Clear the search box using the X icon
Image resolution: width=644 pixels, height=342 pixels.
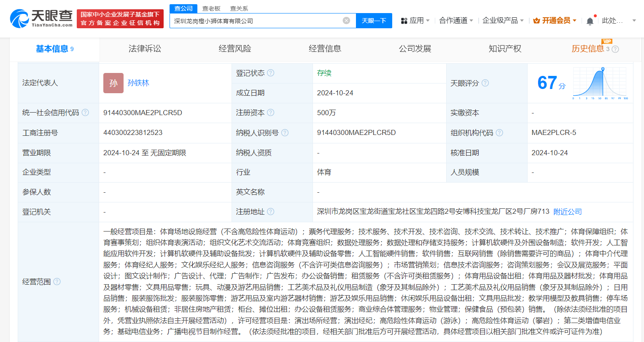(346, 21)
